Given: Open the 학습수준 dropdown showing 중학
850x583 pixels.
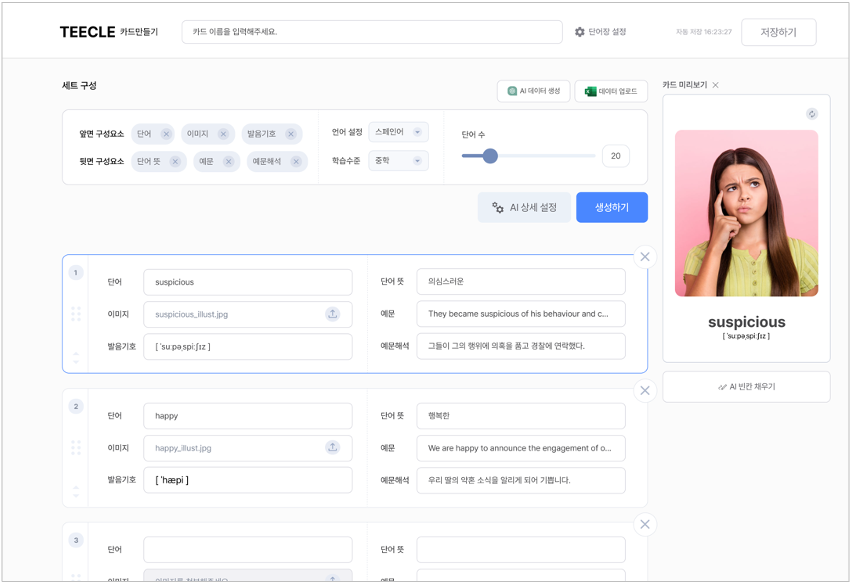Looking at the screenshot, I should 397,160.
